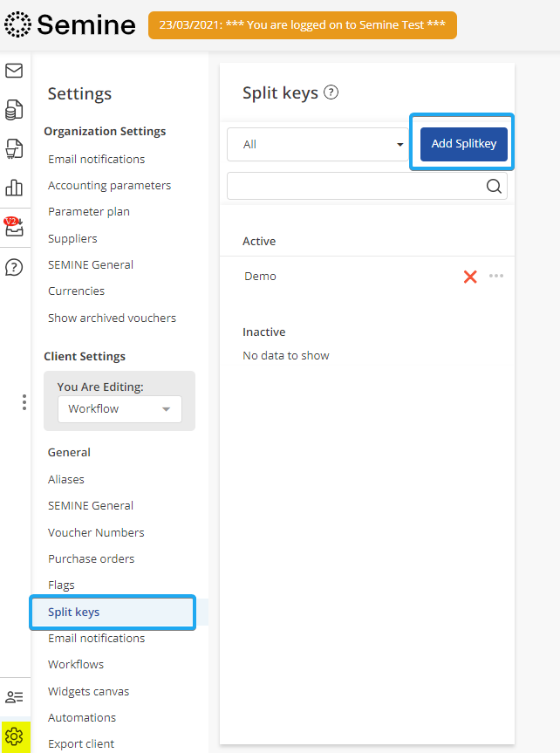560x753 pixels.
Task: Click the V2 inbox download icon
Action: click(x=14, y=228)
